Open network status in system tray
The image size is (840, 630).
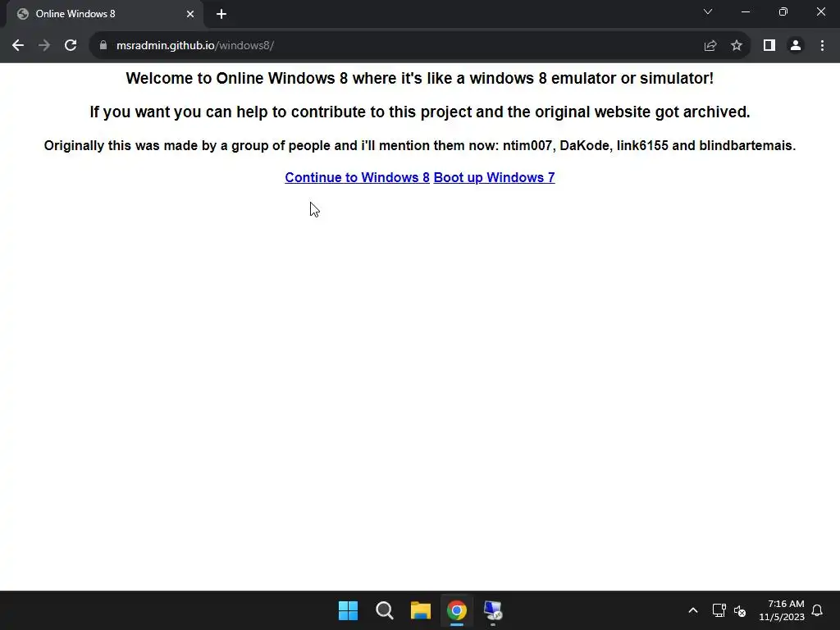[x=719, y=610]
